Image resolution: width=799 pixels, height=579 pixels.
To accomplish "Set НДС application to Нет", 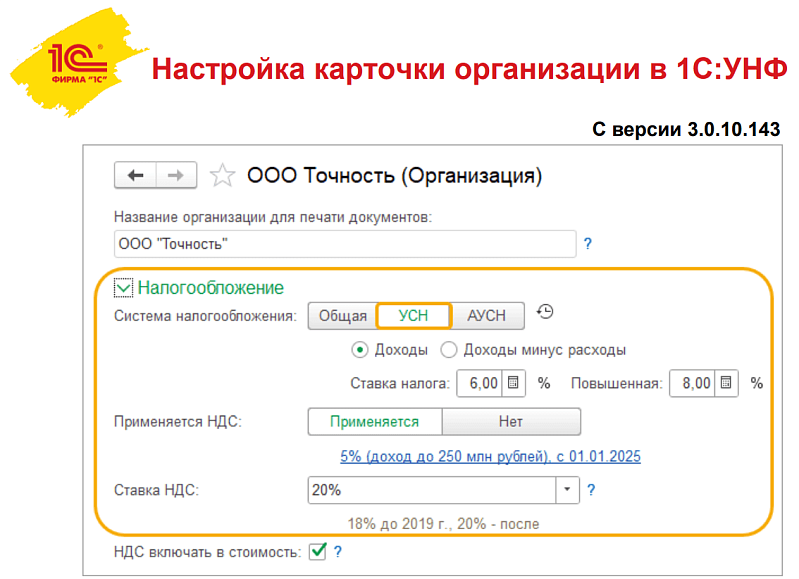I will (x=511, y=422).
